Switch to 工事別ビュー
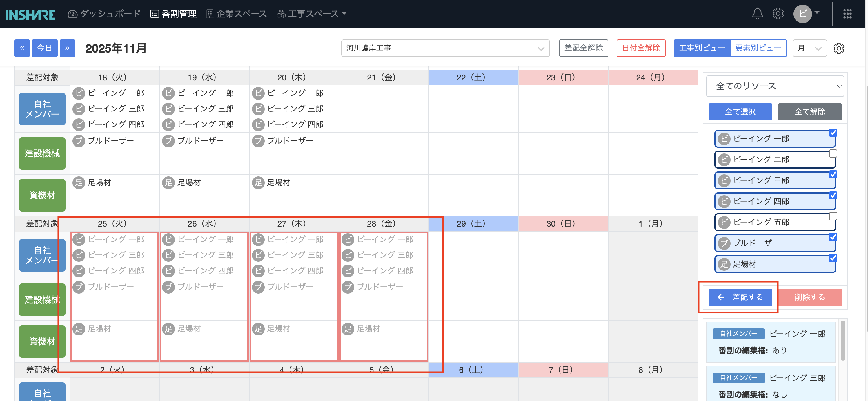The height and width of the screenshot is (401, 868). coord(702,48)
